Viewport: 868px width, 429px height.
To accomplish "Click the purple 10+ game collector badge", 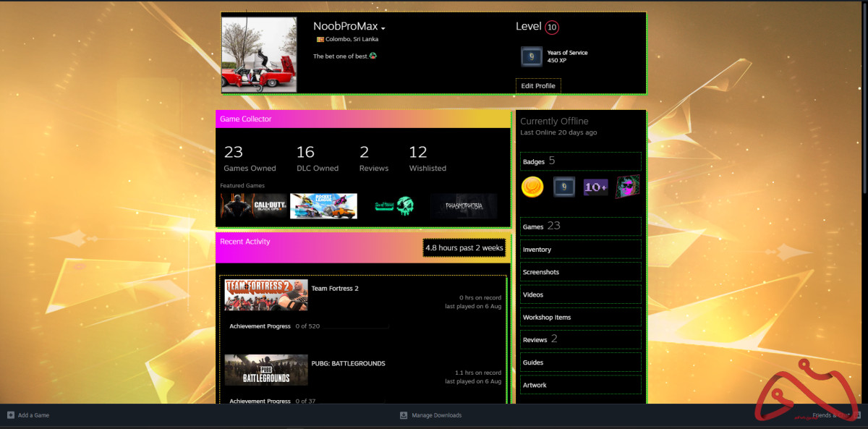I will pyautogui.click(x=596, y=187).
